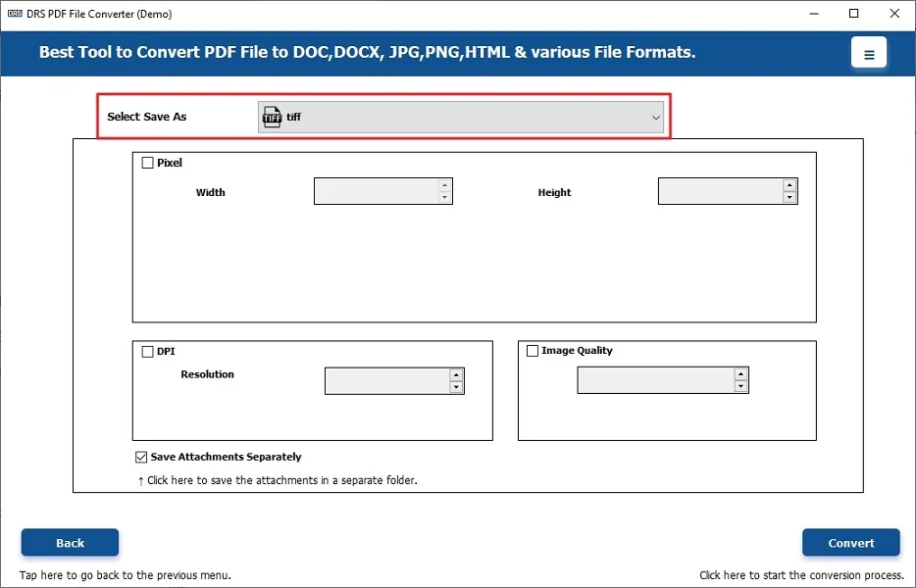Click the DRS app icon in title bar
This screenshot has height=588, width=916.
tap(15, 13)
